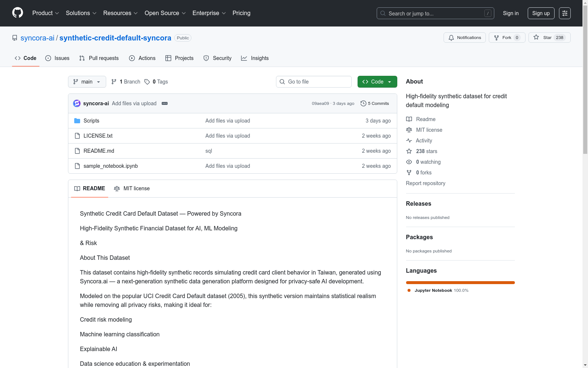The width and height of the screenshot is (588, 368).
Task: Click the book icon beside Readme in About
Action: [x=409, y=119]
